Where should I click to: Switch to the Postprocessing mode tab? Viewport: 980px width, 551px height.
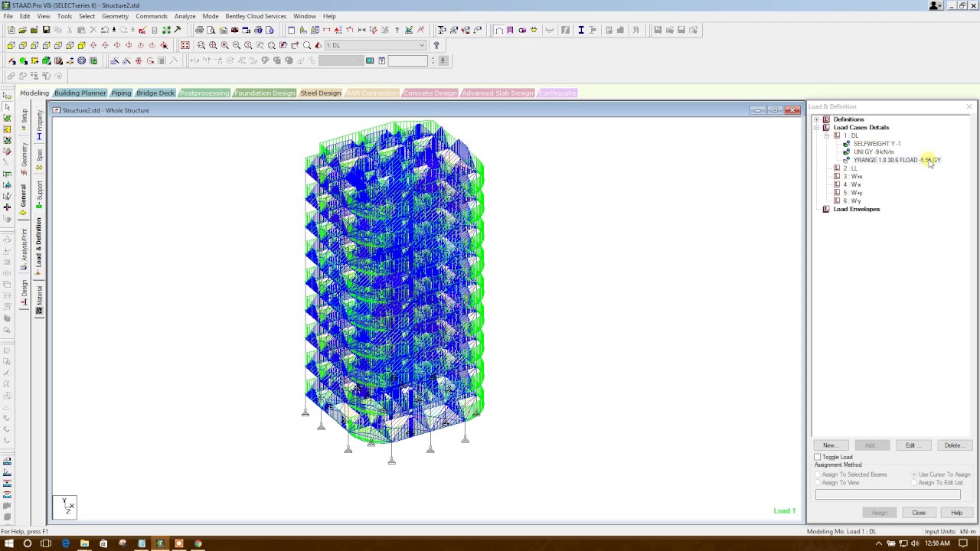[204, 93]
